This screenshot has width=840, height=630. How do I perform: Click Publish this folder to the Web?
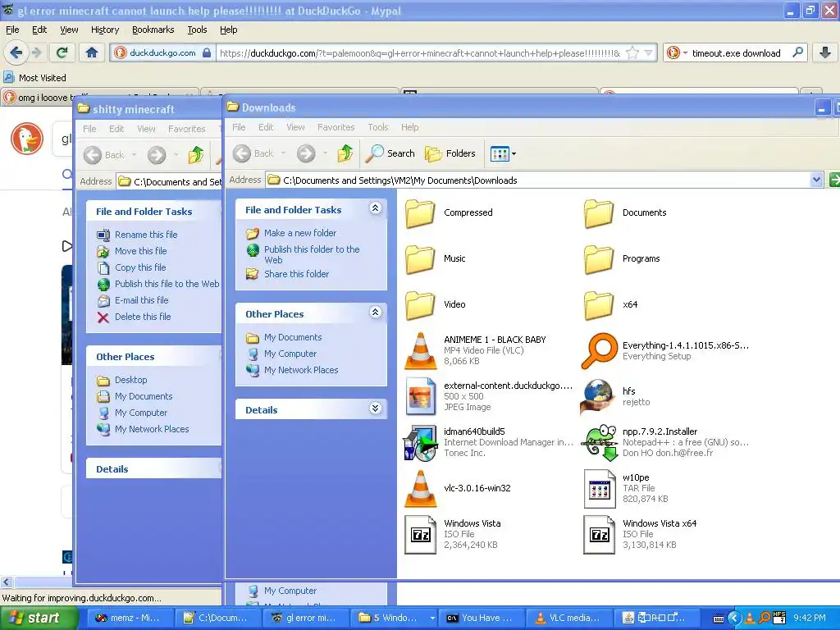pyautogui.click(x=312, y=254)
